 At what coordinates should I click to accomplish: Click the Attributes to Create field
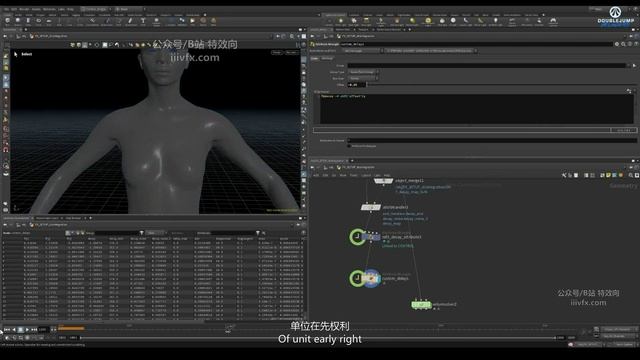(491, 140)
